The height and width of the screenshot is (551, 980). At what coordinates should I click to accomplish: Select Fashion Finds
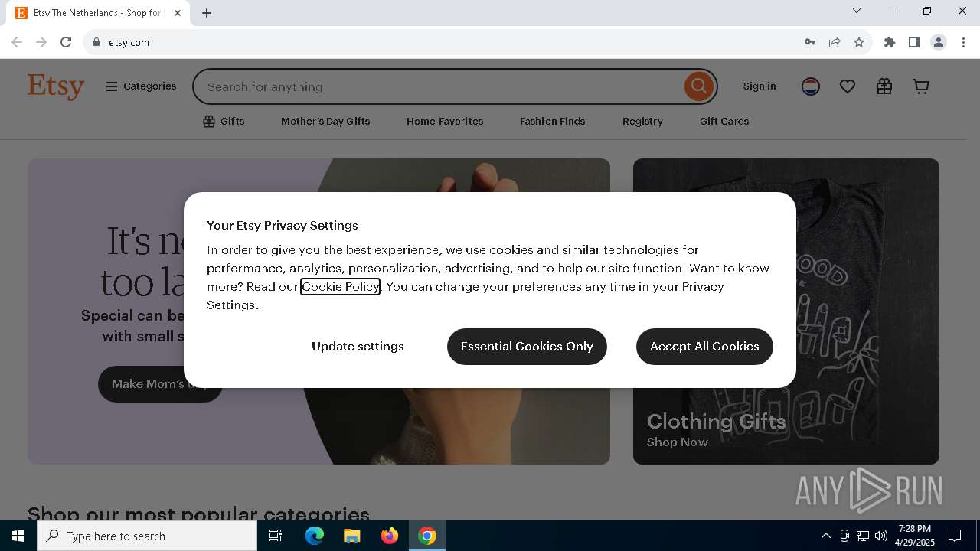tap(552, 121)
